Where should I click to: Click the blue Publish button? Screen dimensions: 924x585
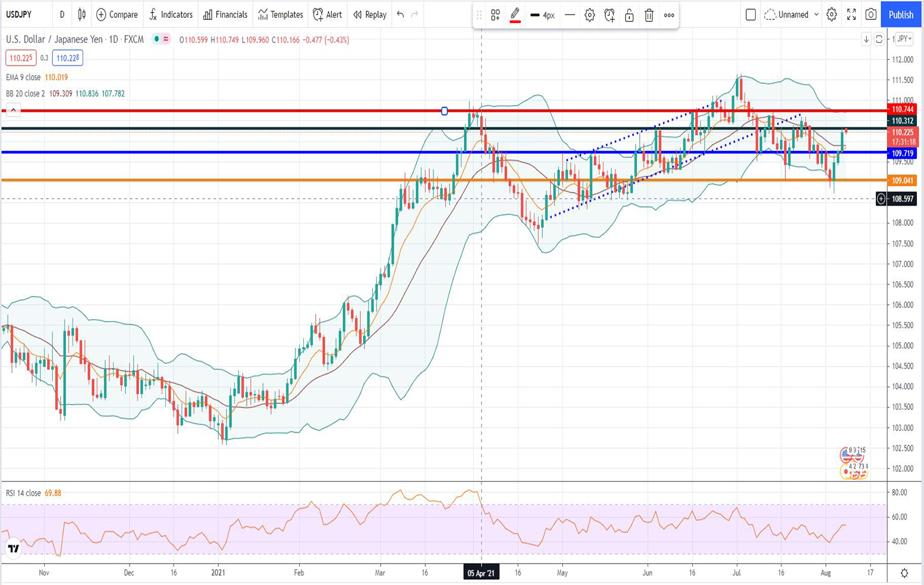(901, 14)
